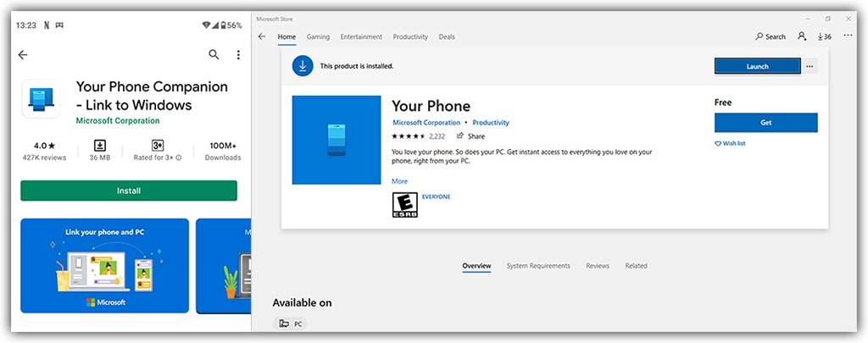Switch to the Productivity tab
This screenshot has height=343, width=868.
[x=410, y=36]
